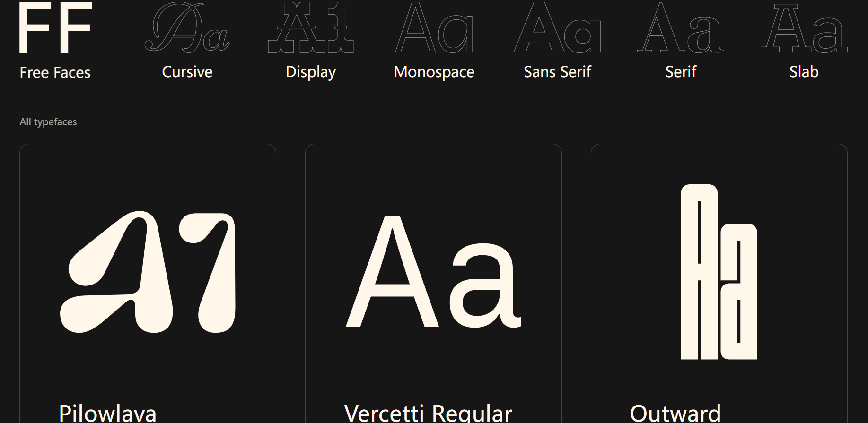The width and height of the screenshot is (868, 423).
Task: Click the large FF logo
Action: pos(55,28)
